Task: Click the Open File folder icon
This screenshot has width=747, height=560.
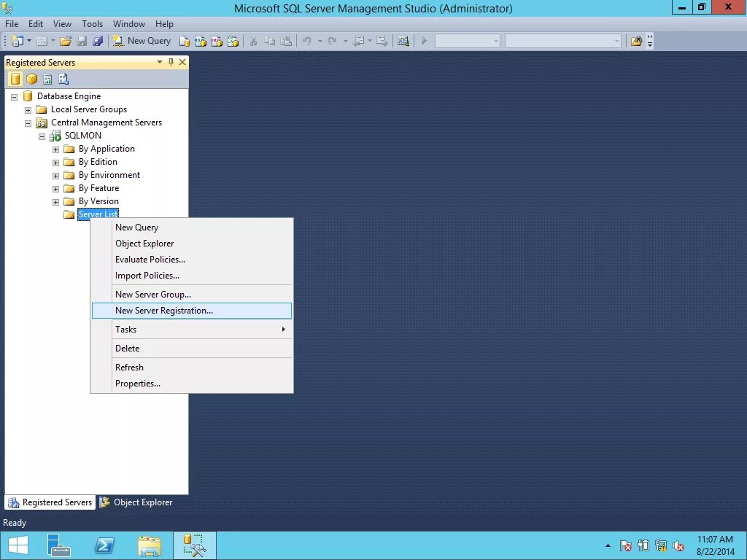Action: [x=66, y=41]
